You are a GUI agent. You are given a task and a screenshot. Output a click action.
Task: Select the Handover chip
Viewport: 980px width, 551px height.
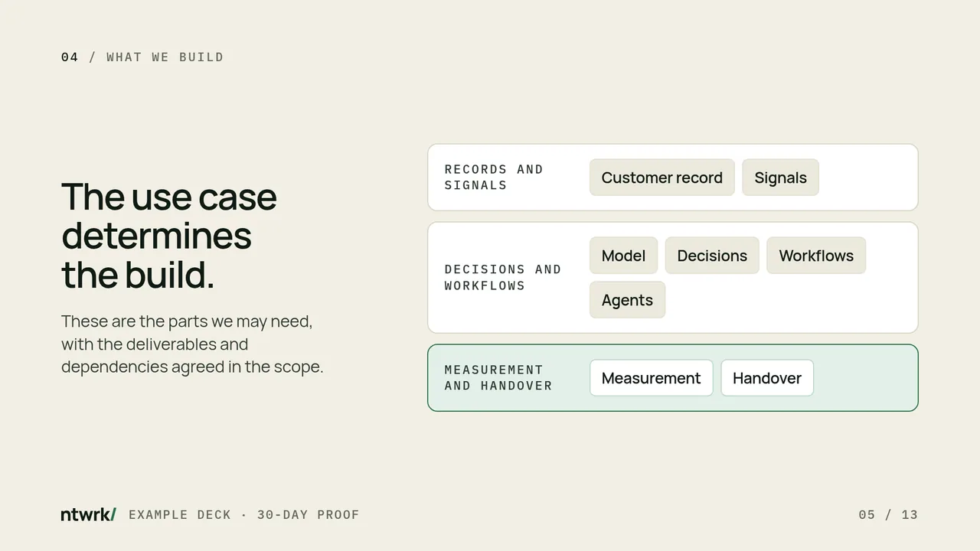coord(767,378)
